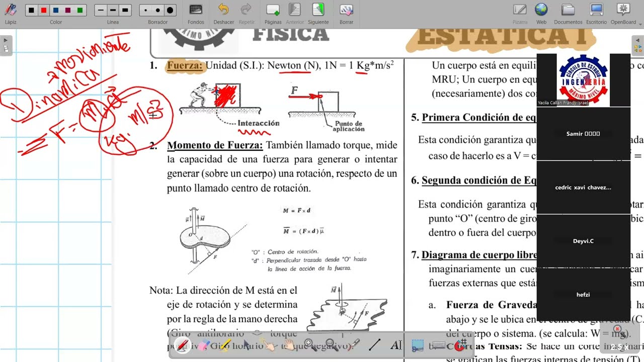This screenshot has height=362, width=644.
Task: Set the thinnest line width
Action: 101,10
